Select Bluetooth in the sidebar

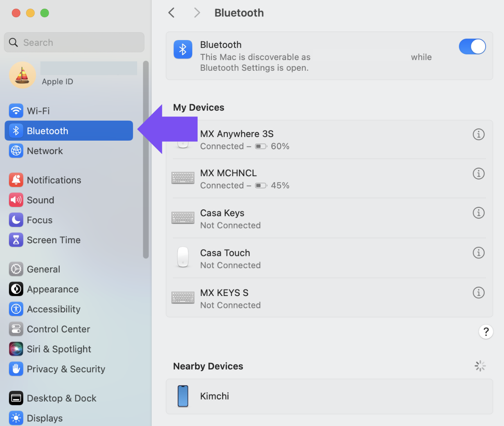coord(69,131)
